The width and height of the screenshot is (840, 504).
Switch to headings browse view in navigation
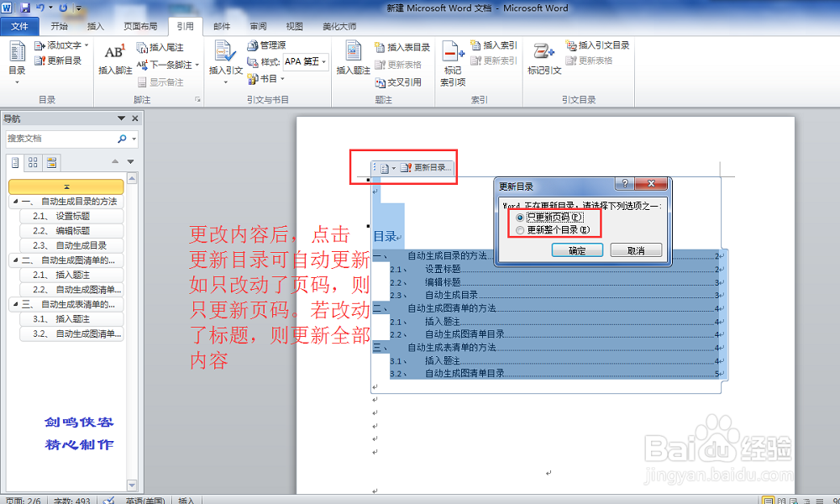coord(15,162)
